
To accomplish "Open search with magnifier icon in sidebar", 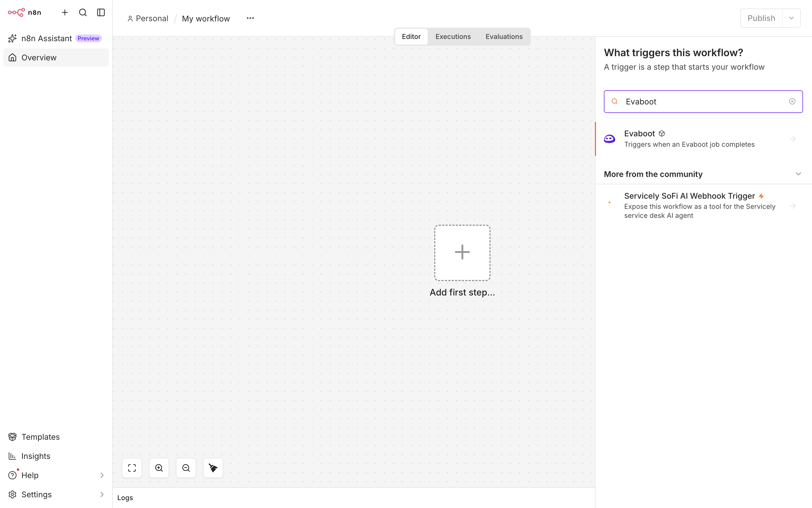I will tap(83, 12).
